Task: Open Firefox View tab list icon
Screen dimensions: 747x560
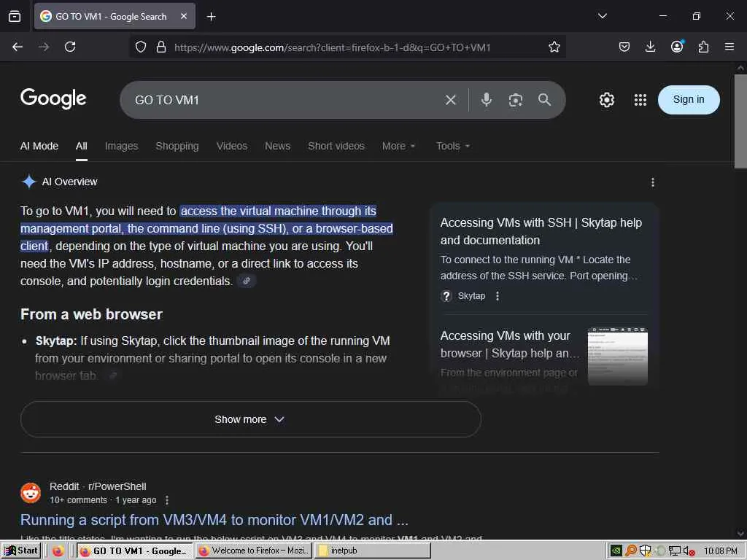Action: 15,16
